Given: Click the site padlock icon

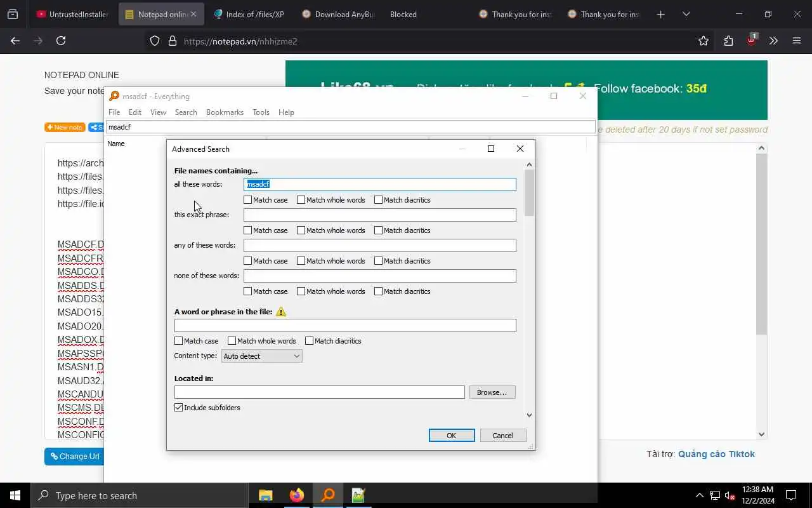Looking at the screenshot, I should click(x=172, y=41).
